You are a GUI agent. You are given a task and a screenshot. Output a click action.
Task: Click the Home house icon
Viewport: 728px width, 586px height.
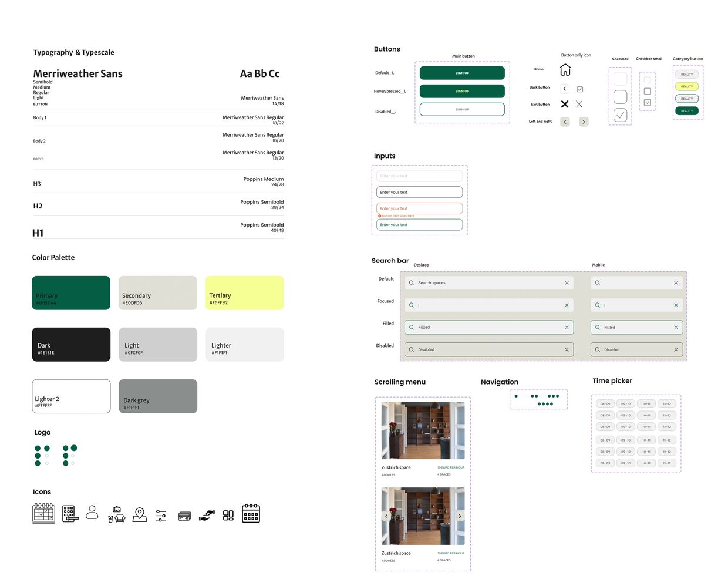click(x=565, y=70)
